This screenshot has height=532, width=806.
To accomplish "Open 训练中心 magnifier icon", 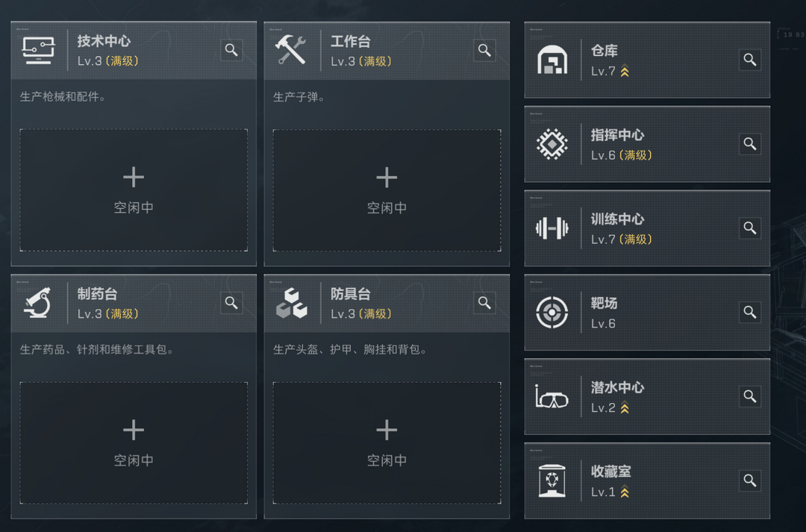I will [x=750, y=228].
